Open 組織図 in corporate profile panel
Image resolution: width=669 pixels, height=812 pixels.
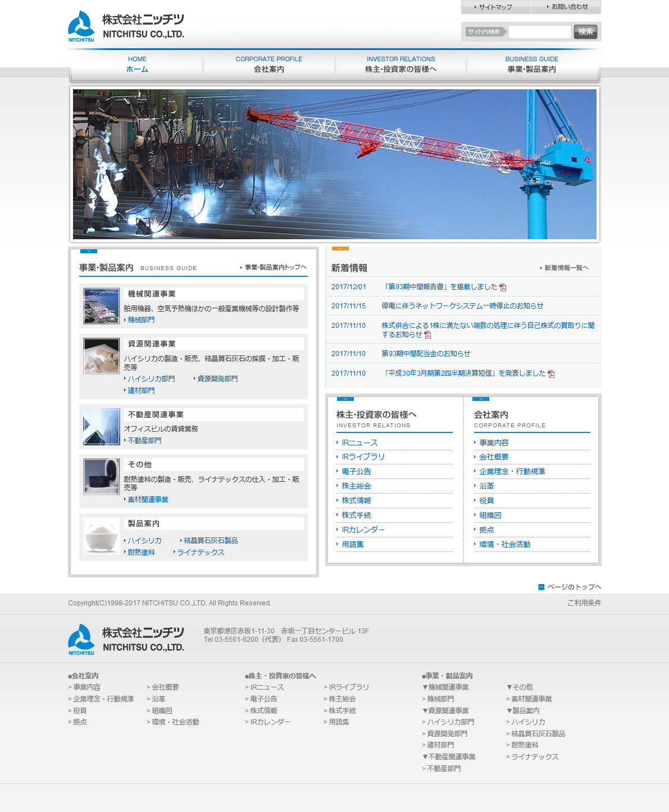(490, 516)
